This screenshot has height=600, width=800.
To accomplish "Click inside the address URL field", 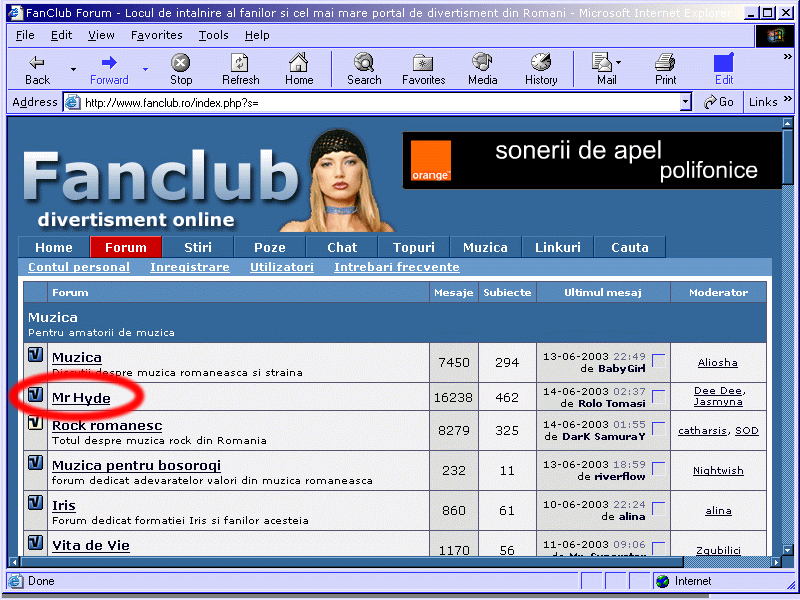I will tap(380, 103).
